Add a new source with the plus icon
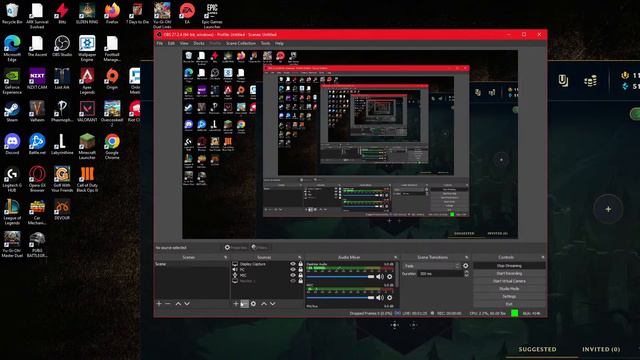Viewport: 640px width, 360px height. (236, 304)
